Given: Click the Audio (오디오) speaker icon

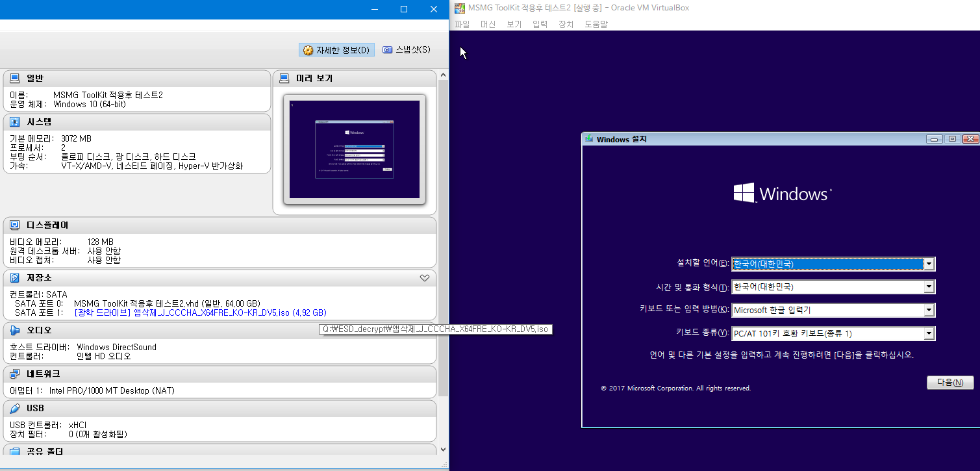Looking at the screenshot, I should (x=14, y=330).
